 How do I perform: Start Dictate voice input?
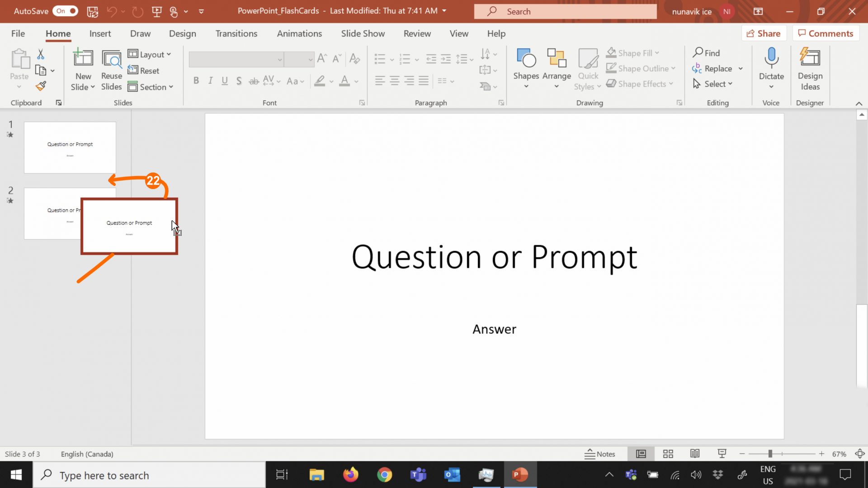pyautogui.click(x=771, y=63)
